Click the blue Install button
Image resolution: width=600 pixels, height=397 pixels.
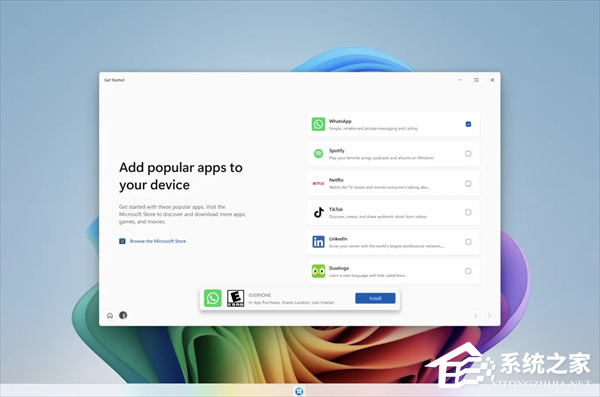click(x=375, y=298)
